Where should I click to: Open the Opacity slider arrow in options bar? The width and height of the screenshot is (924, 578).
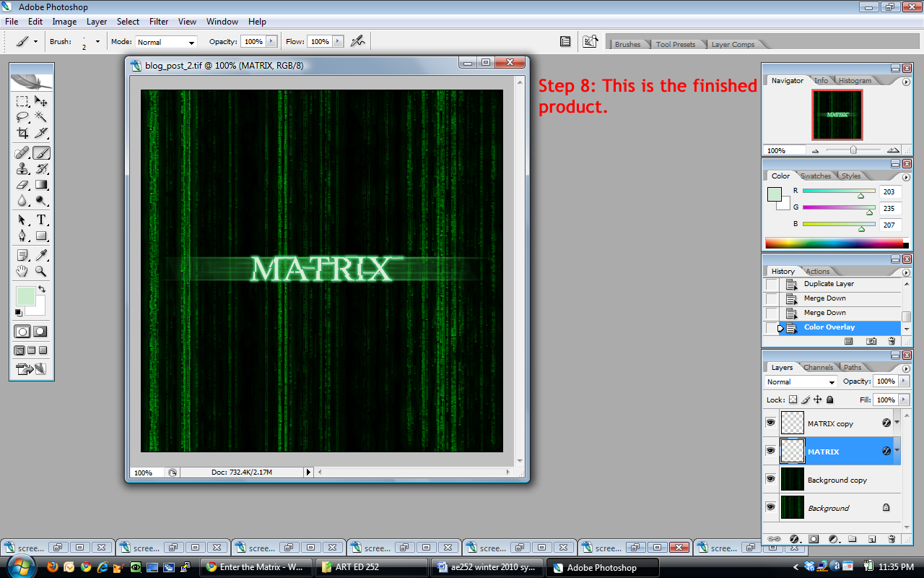click(271, 42)
